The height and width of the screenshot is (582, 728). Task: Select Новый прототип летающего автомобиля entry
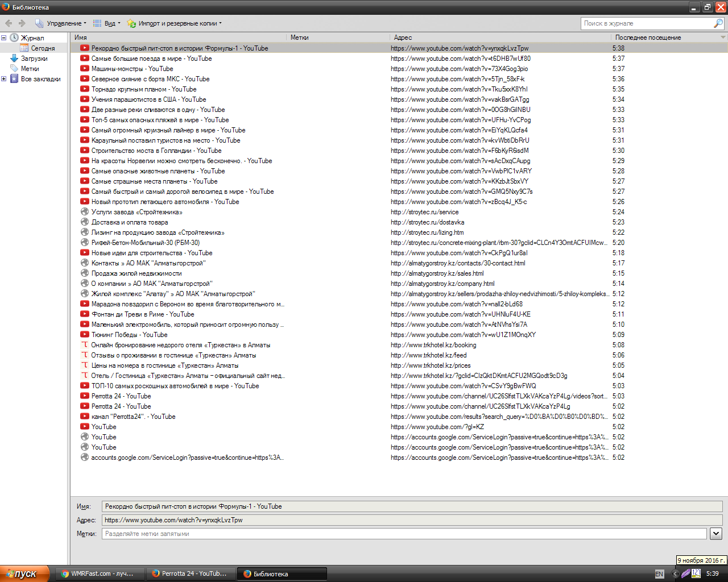click(x=399, y=202)
